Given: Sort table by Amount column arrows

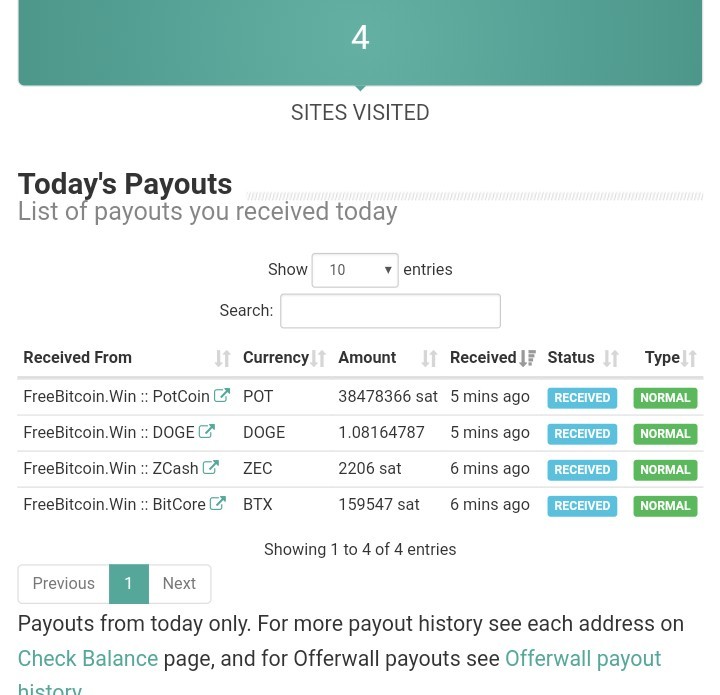Looking at the screenshot, I should 429,358.
